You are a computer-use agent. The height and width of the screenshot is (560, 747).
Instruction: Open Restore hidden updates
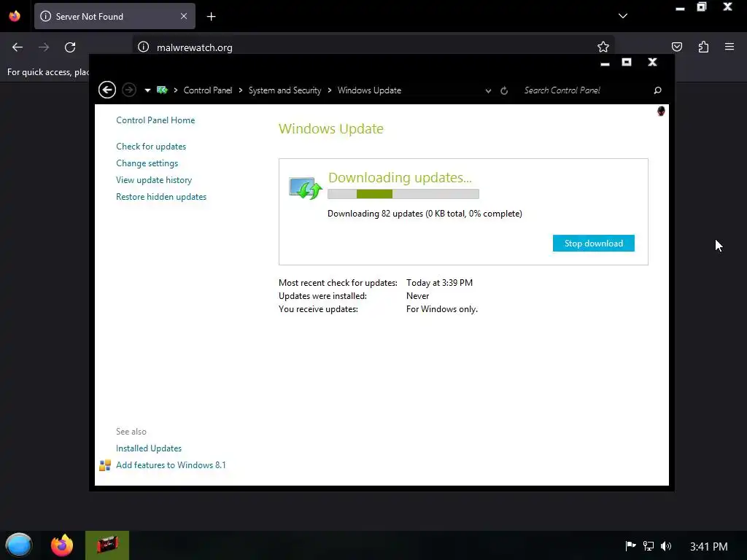point(161,197)
